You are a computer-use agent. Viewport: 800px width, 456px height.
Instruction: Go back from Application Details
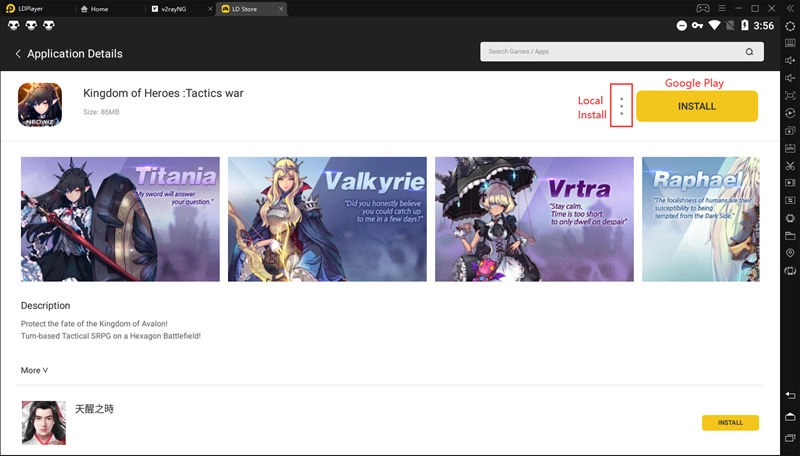pyautogui.click(x=18, y=53)
